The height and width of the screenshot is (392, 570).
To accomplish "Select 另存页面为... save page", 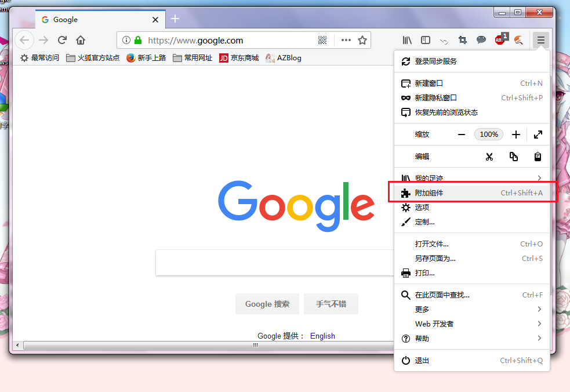I will pos(472,258).
